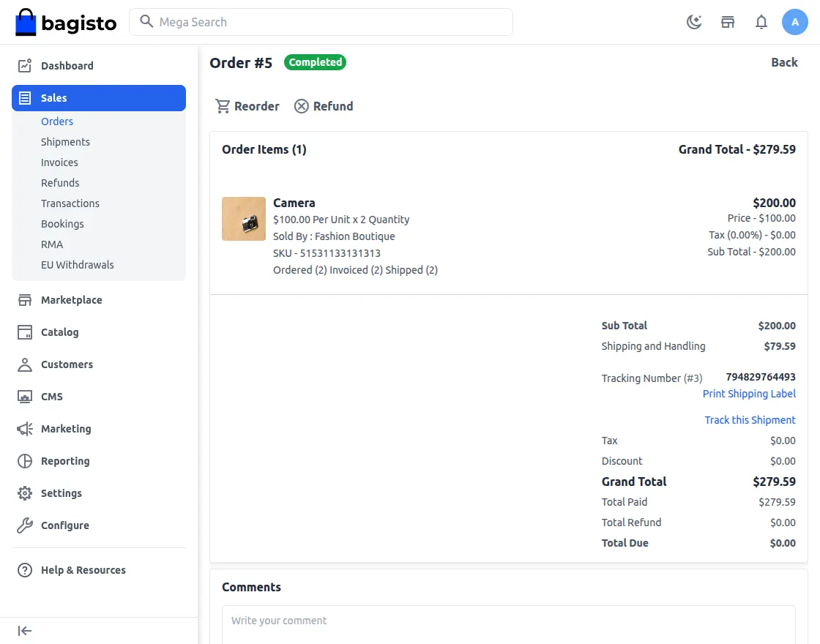Screen dimensions: 820x644
Task: Click the Camera product name
Action: coord(294,203)
